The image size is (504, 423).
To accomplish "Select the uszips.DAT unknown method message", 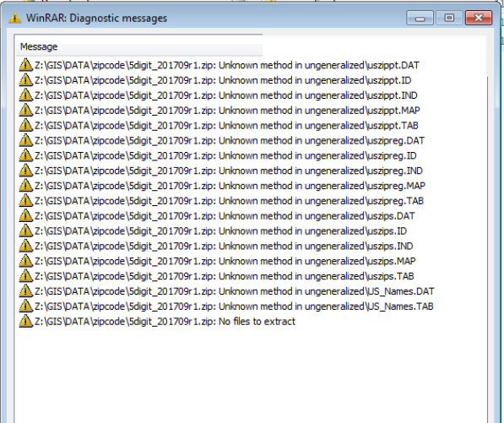I will [225, 216].
